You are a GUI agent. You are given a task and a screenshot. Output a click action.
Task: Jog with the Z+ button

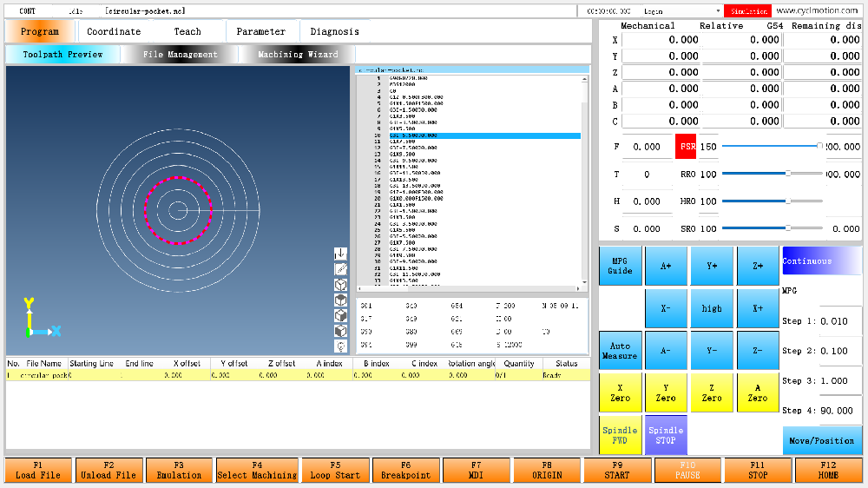point(758,266)
